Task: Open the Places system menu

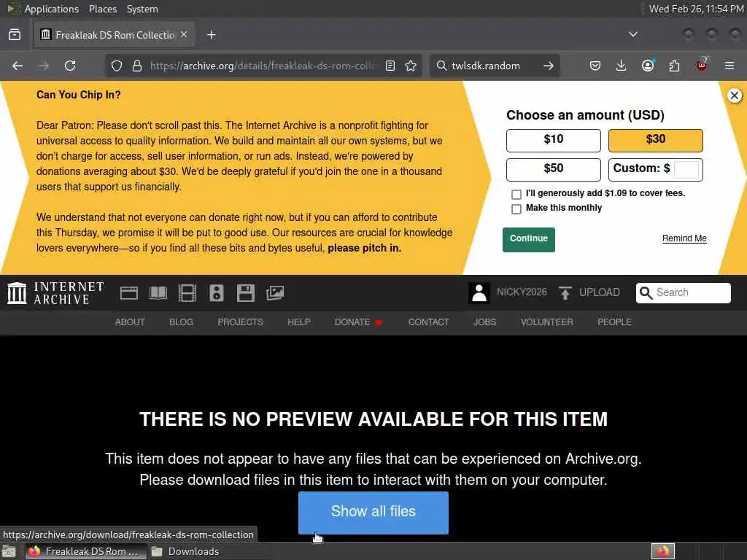Action: pyautogui.click(x=103, y=9)
